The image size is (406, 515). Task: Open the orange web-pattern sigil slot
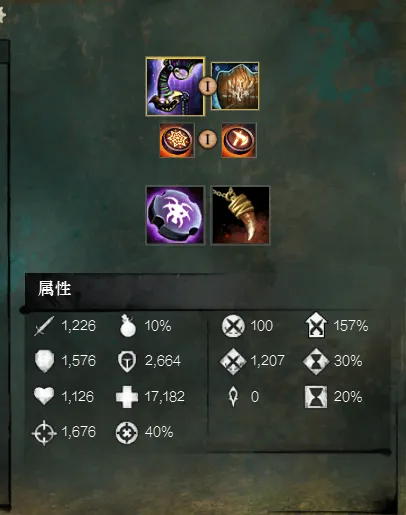(x=177, y=140)
